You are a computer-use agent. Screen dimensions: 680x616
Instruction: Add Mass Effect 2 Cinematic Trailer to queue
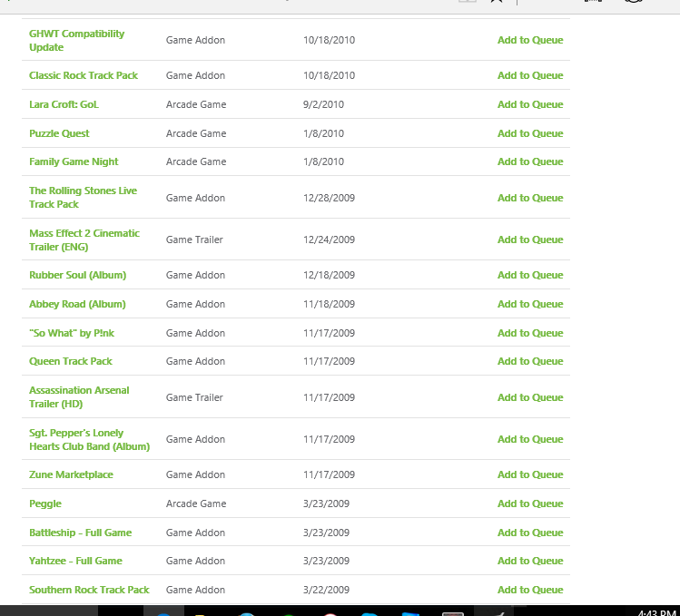(530, 240)
